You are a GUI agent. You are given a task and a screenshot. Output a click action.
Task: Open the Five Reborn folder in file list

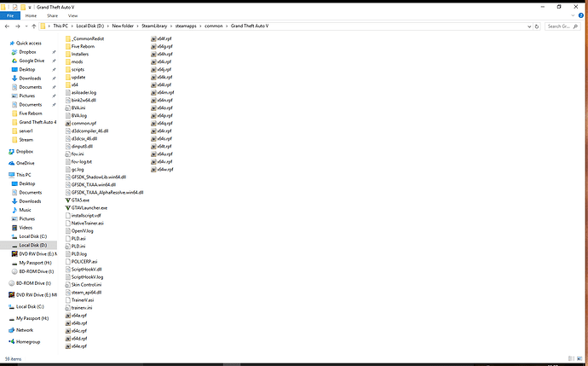(80, 46)
